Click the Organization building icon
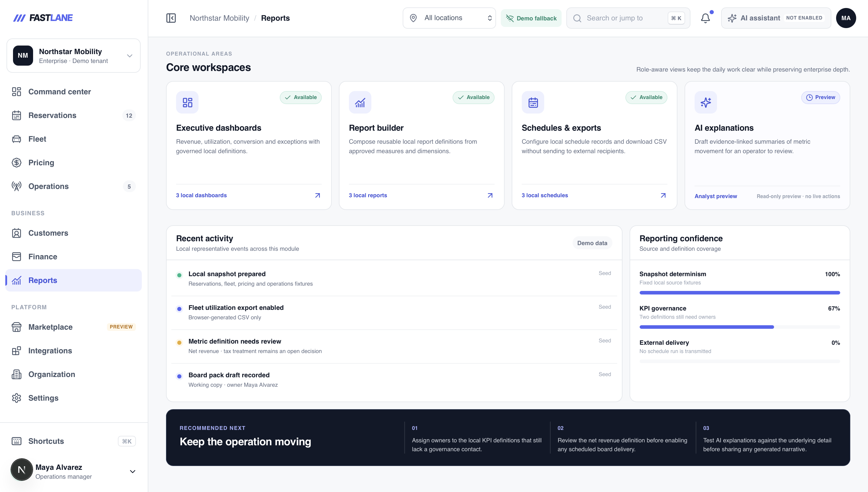The width and height of the screenshot is (868, 492). pos(17,374)
